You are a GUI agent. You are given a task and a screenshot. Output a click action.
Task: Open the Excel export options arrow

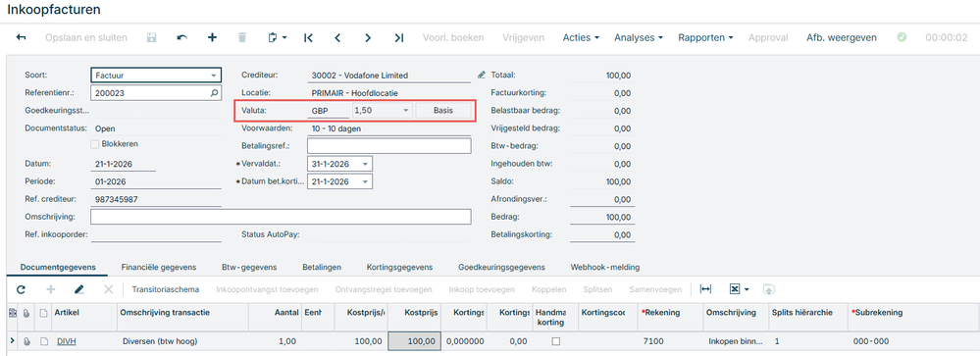747,289
